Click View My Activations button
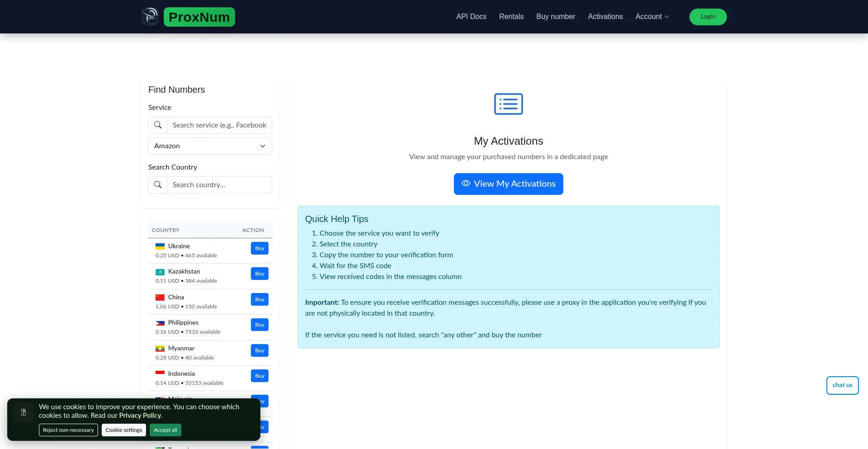 pyautogui.click(x=508, y=184)
